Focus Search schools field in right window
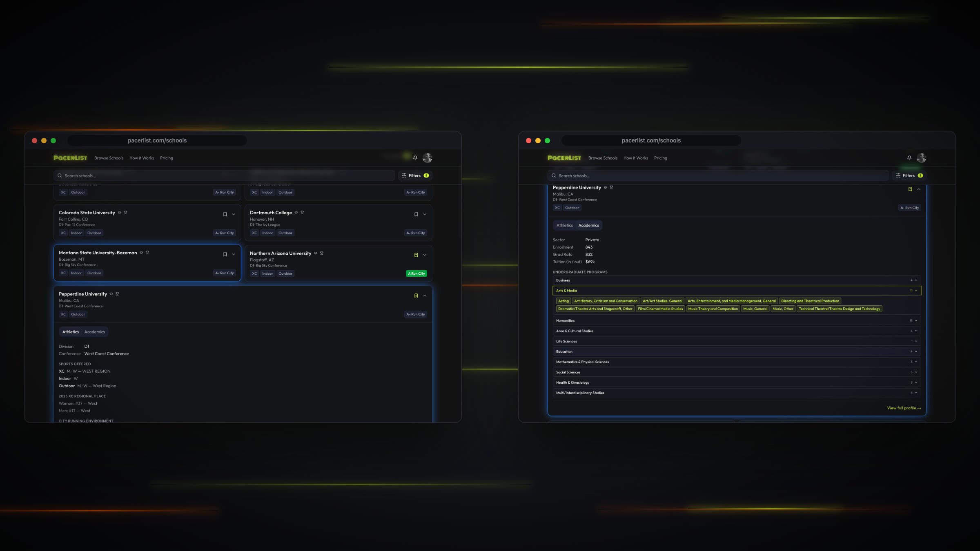The image size is (980, 551). pos(718,176)
